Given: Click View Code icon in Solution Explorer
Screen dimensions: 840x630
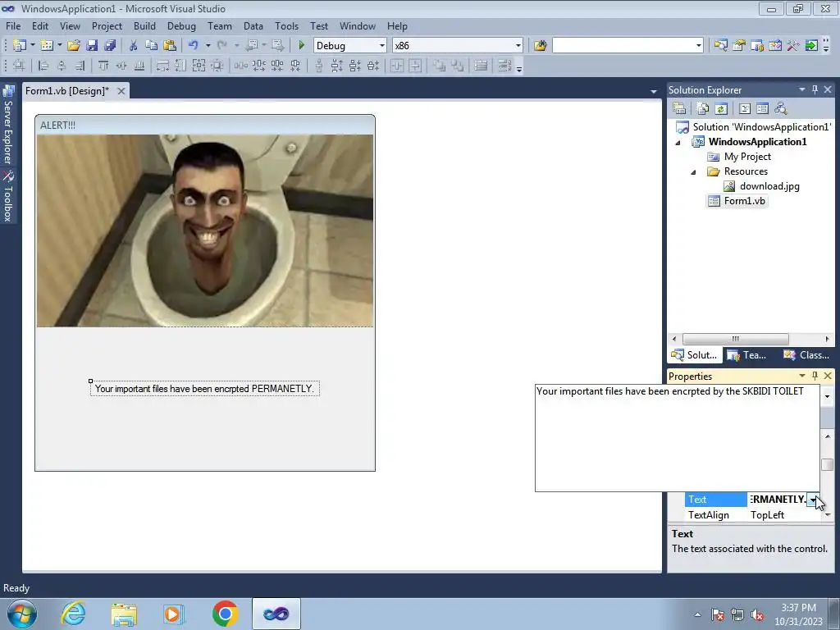Looking at the screenshot, I should pyautogui.click(x=745, y=109).
